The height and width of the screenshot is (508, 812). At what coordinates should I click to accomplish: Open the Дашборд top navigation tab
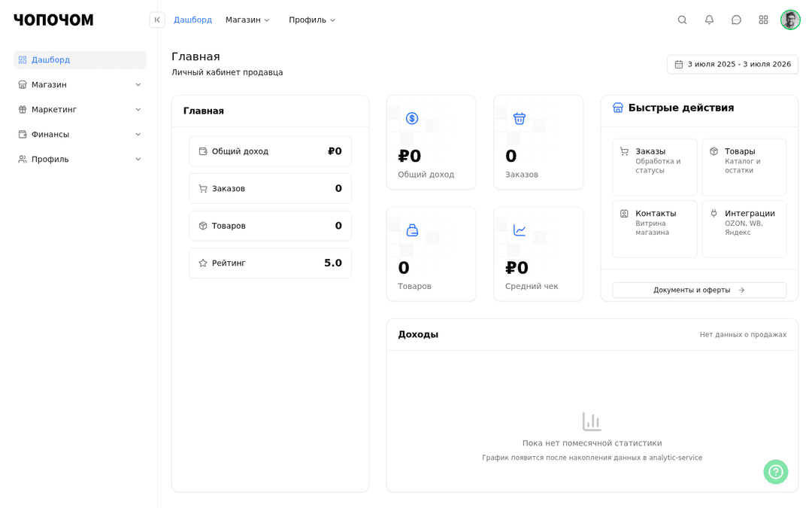click(x=192, y=20)
